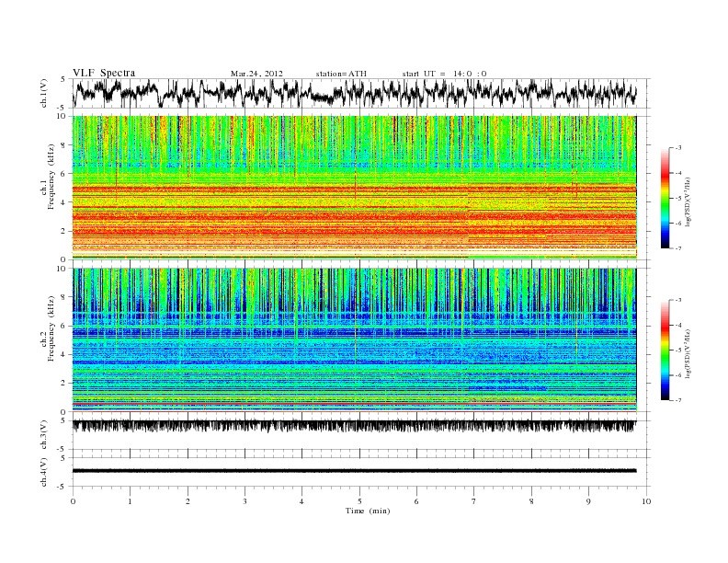Click the ch.3 voltage waveform trace
This screenshot has height=563, width=728.
354,426
